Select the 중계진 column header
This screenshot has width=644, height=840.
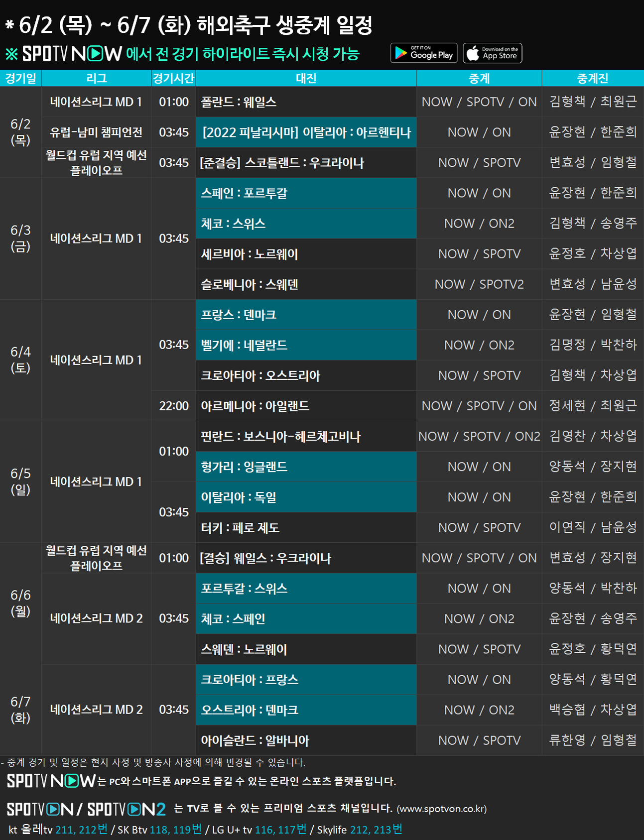(592, 78)
